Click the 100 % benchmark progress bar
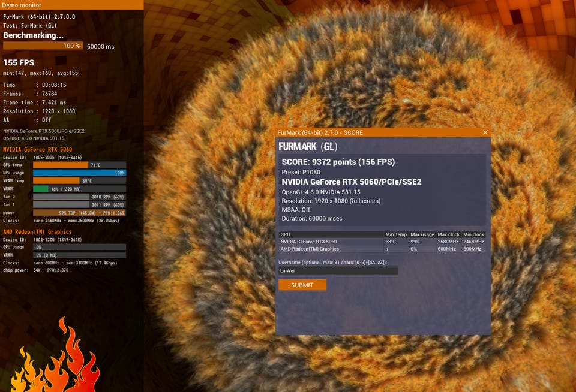The width and height of the screenshot is (576, 392). (x=43, y=46)
